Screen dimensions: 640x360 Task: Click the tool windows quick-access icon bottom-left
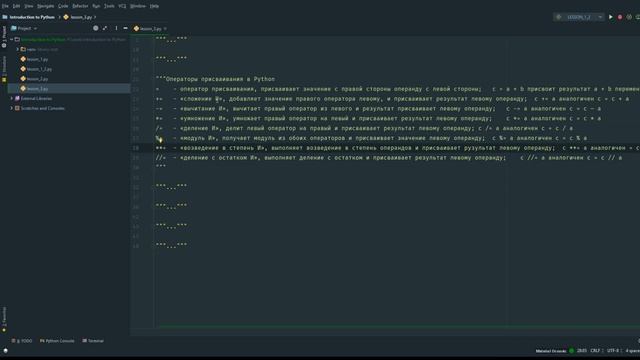(x=5, y=351)
